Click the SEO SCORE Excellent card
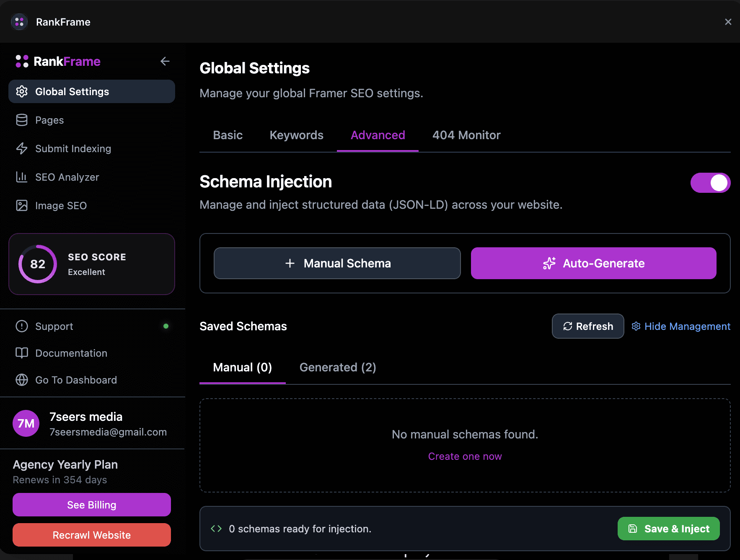The image size is (740, 560). 92,264
